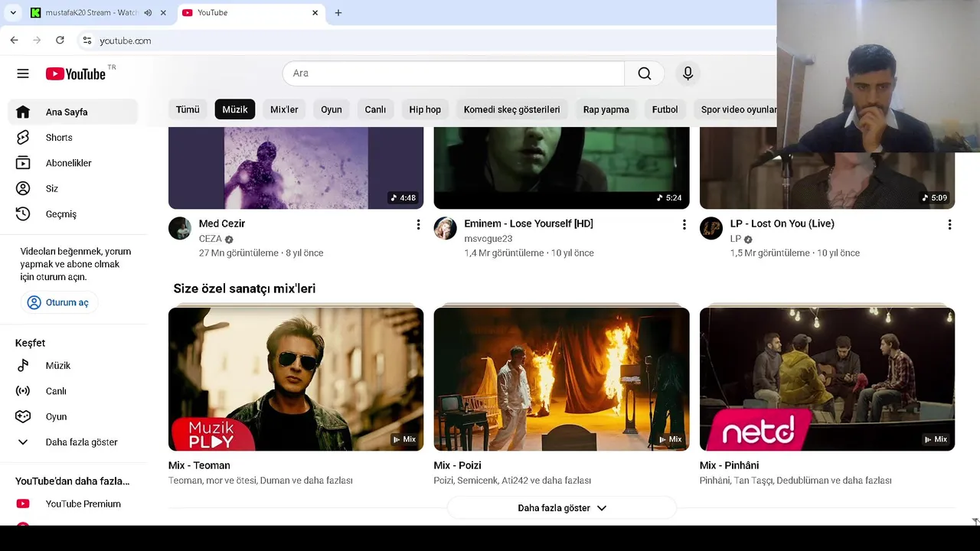This screenshot has height=551, width=980.
Task: Open the hamburger guide menu
Action: coord(23,73)
